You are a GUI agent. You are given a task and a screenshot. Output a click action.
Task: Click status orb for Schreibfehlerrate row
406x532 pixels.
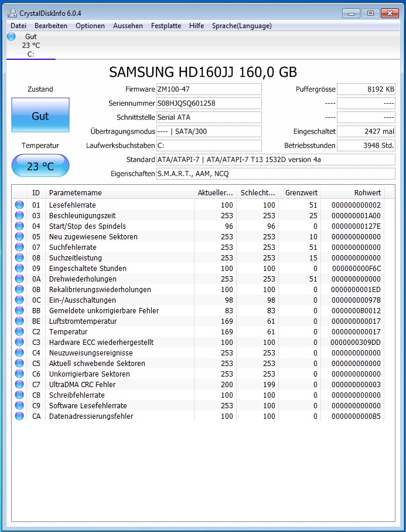19,395
